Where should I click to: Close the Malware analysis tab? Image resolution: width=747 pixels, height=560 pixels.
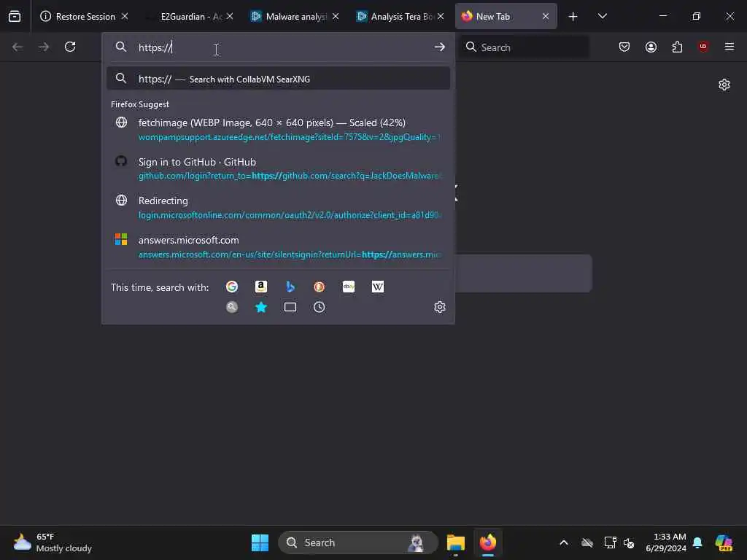(x=336, y=16)
